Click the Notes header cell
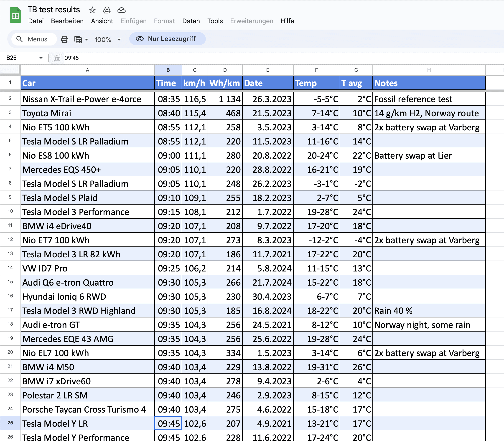This screenshot has width=504, height=441. [x=429, y=83]
